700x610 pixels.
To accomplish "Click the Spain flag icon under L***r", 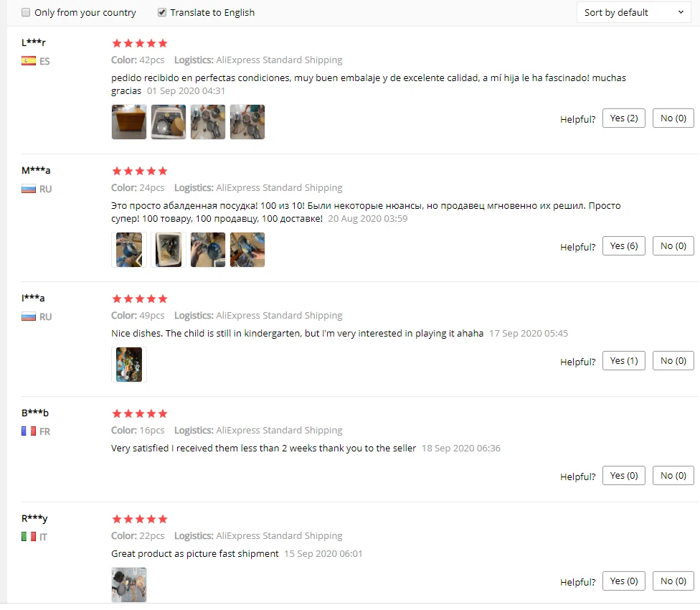I will (29, 61).
